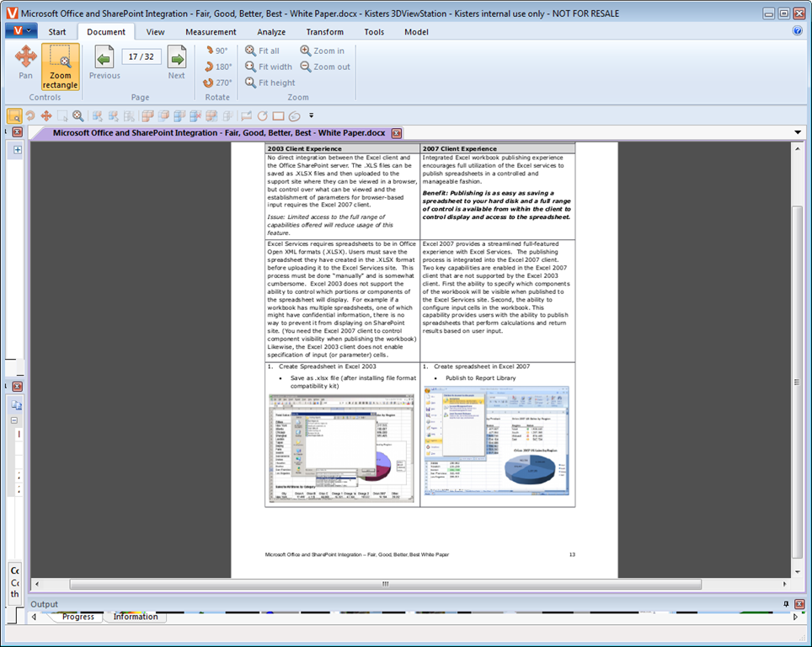
Task: Click the vertical scrollbar down arrow
Action: 798,572
